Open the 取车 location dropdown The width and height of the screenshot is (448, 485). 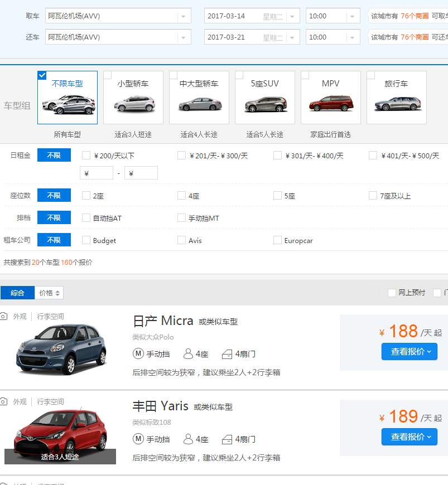[183, 16]
